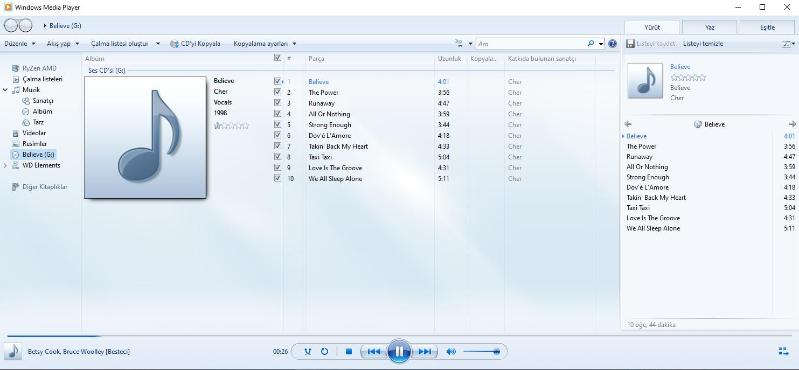The height and width of the screenshot is (370, 799).
Task: Toggle repeat mode button
Action: 325,352
